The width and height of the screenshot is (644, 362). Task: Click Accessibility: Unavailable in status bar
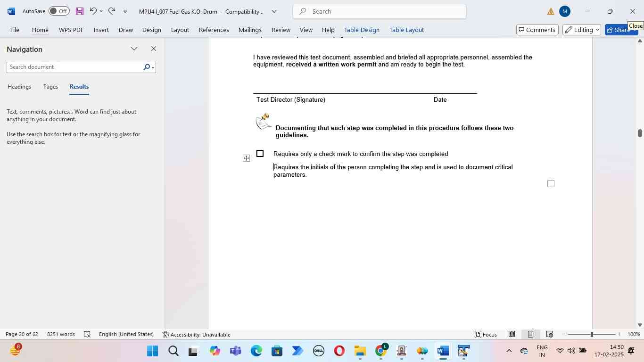(197, 334)
